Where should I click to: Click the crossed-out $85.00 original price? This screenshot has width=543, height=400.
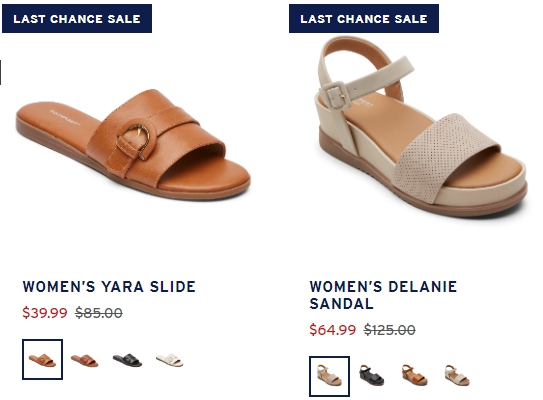99,313
